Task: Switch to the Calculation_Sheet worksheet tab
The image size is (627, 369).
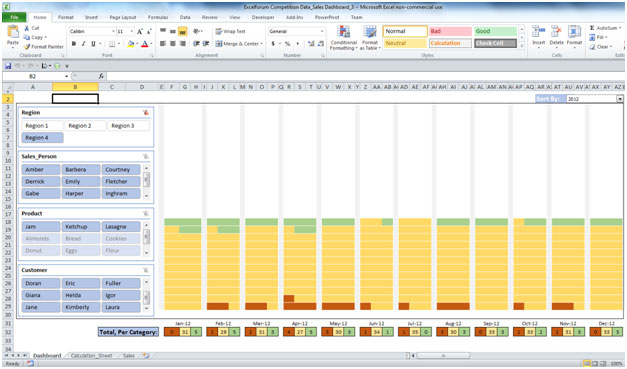Action: point(92,355)
